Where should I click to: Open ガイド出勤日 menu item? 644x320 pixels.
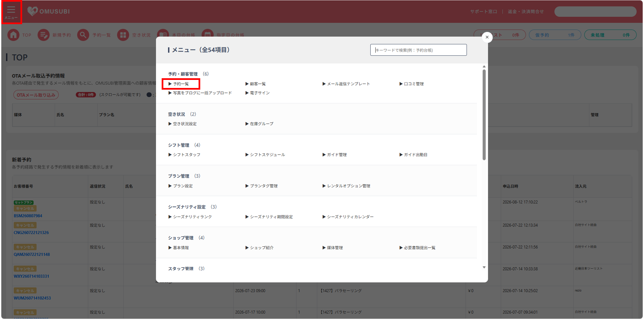tap(414, 155)
